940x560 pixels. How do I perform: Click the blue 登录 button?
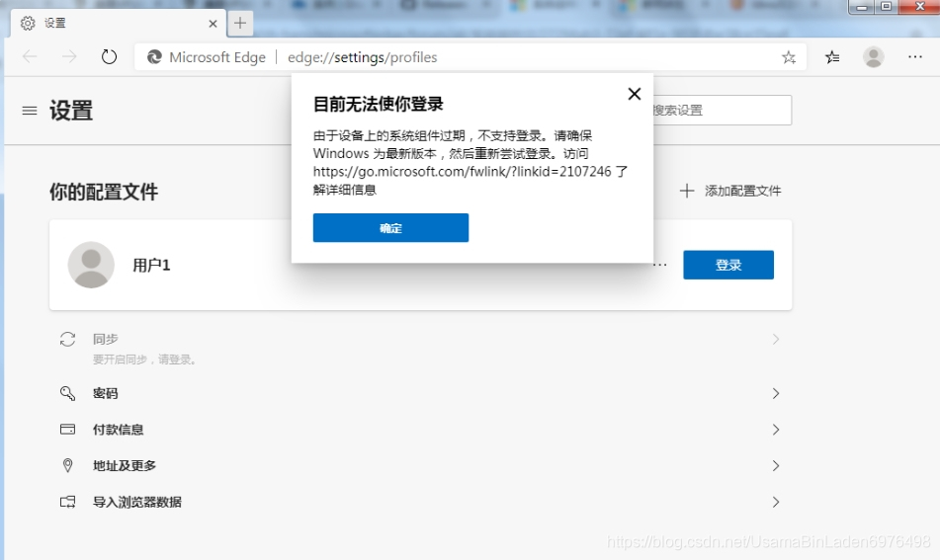[728, 265]
